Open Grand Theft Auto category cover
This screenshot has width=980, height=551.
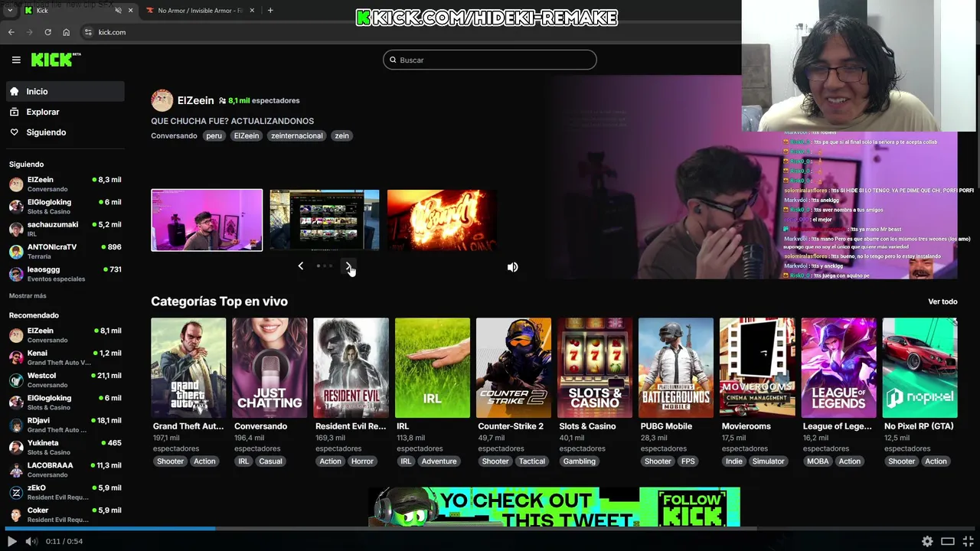pos(188,368)
